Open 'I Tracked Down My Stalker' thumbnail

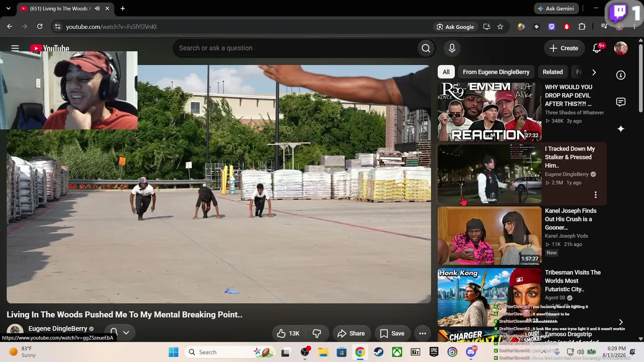(490, 174)
